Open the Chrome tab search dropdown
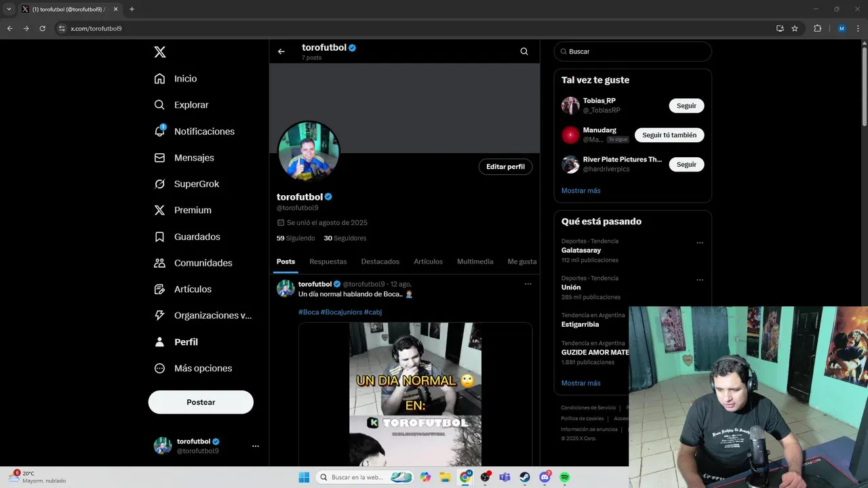The image size is (868, 488). [9, 9]
